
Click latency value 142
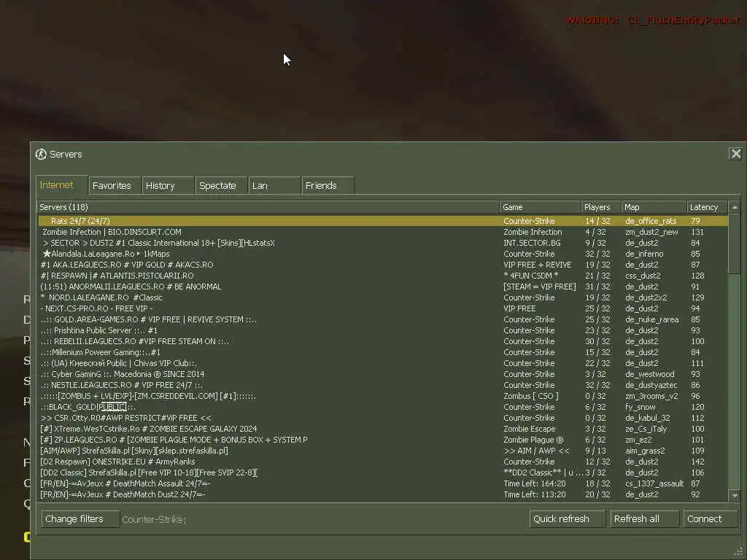(x=697, y=462)
